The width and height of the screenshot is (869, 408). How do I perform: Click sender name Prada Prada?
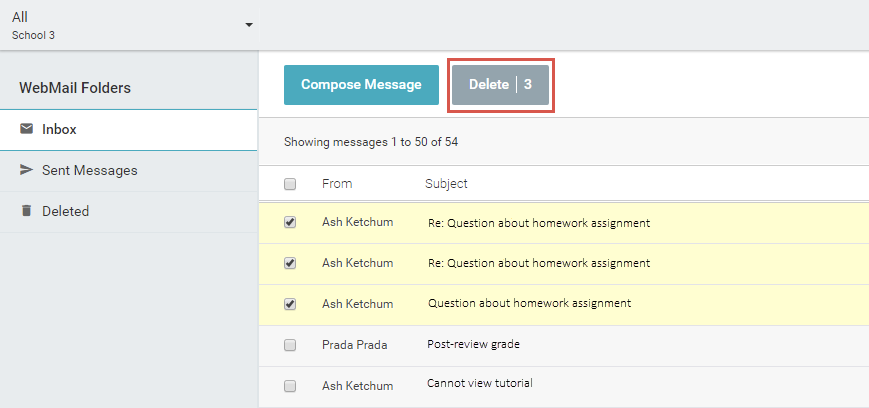(355, 345)
